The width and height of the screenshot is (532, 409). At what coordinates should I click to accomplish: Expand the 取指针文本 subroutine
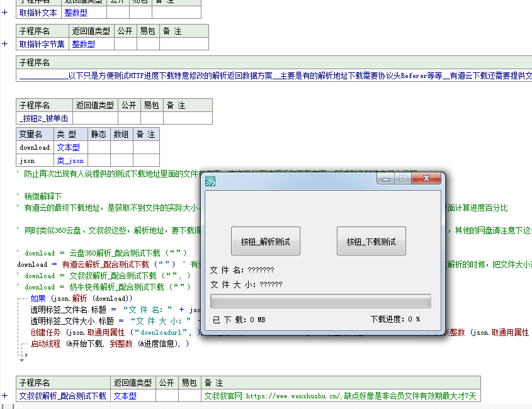(x=5, y=13)
